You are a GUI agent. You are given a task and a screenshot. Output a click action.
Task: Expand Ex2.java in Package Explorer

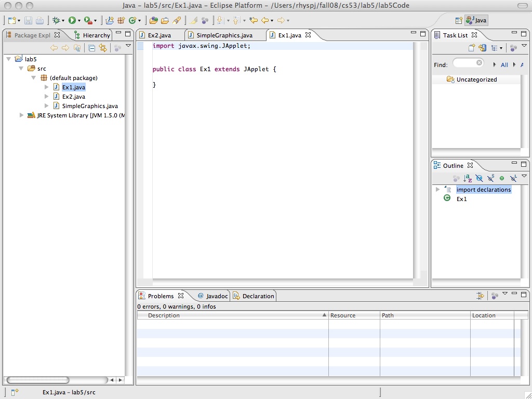point(46,96)
